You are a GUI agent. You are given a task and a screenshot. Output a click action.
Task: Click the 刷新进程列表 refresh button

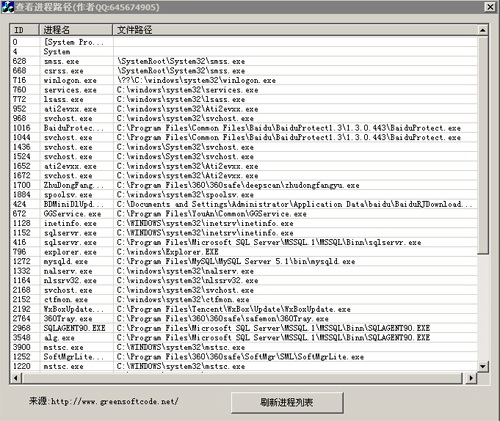coord(287,402)
